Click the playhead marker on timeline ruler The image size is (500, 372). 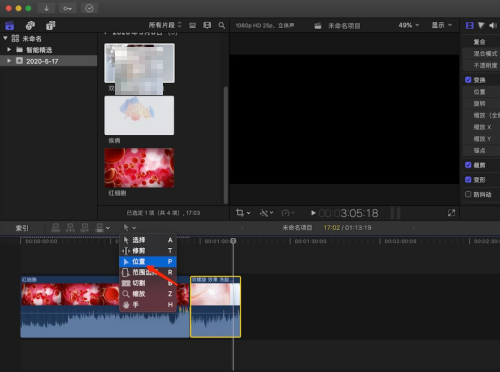click(233, 241)
